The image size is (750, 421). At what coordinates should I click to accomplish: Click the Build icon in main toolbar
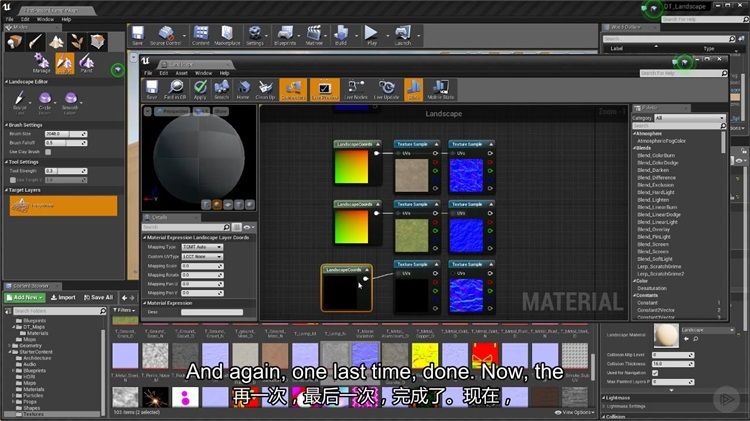click(341, 36)
